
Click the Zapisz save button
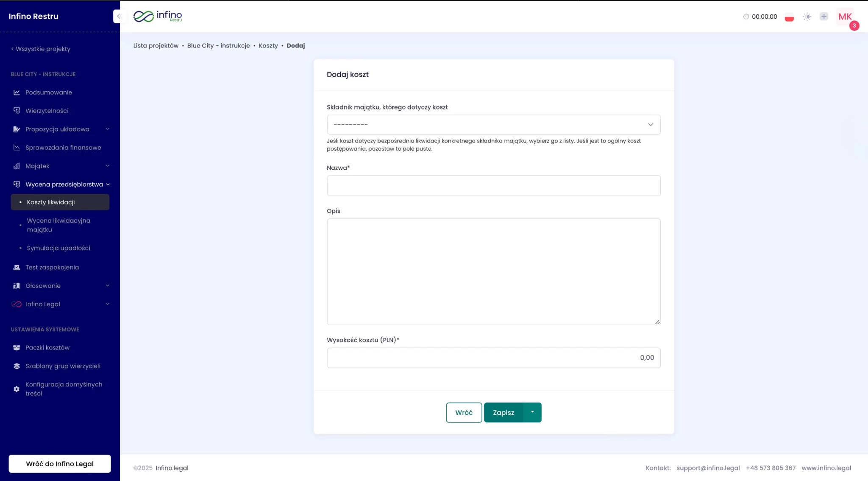coord(504,412)
